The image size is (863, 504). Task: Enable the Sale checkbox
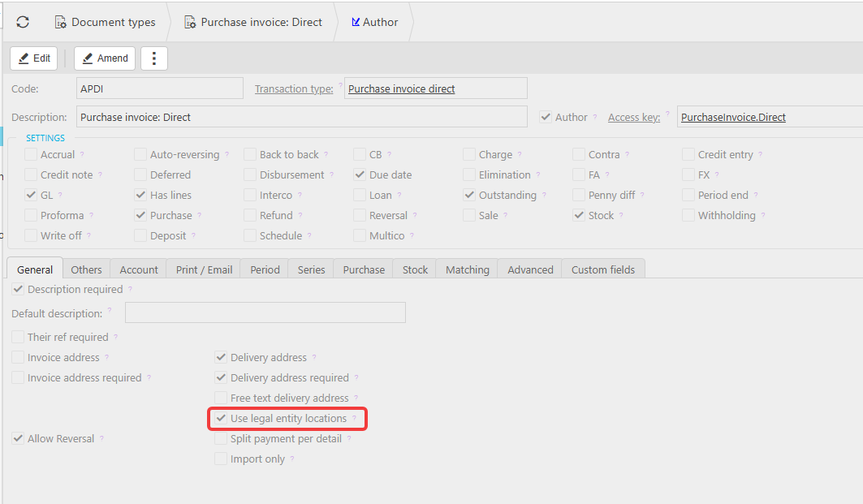click(469, 216)
